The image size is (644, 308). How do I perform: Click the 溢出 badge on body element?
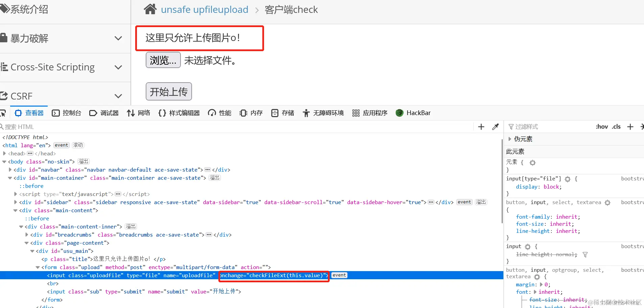(84, 161)
